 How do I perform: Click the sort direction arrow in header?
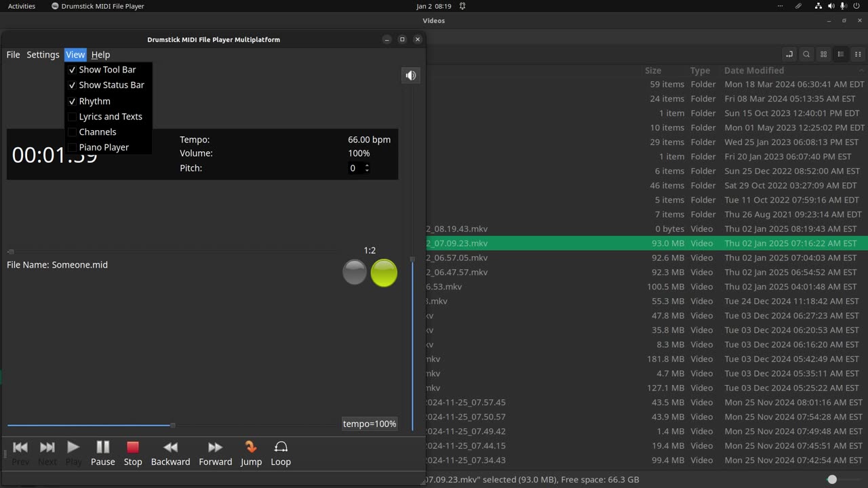click(x=862, y=70)
